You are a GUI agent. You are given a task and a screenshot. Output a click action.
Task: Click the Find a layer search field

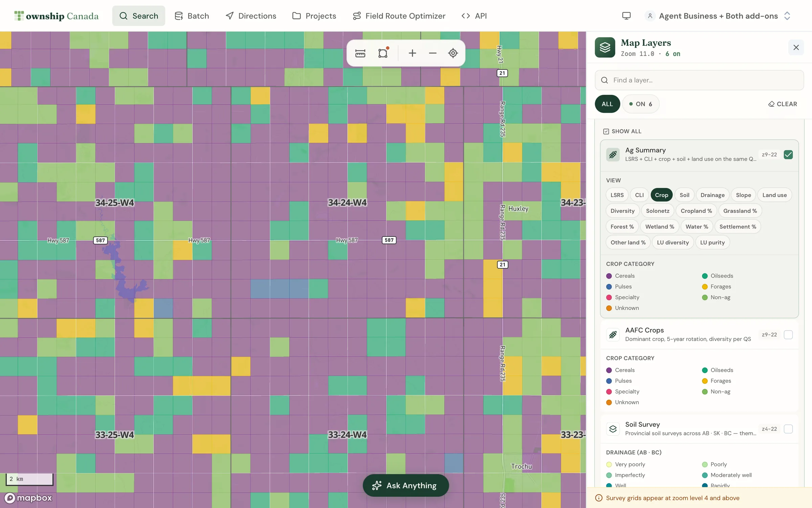coord(699,80)
